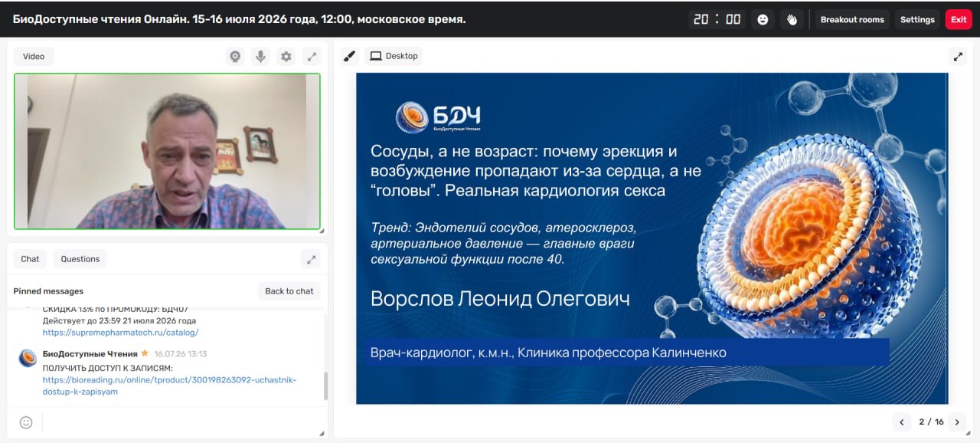980x443 pixels.
Task: Toggle the webcam icon in Video panel
Action: (235, 56)
